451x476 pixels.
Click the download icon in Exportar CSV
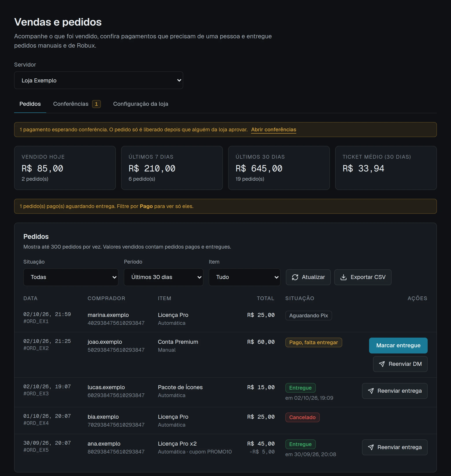pyautogui.click(x=344, y=277)
